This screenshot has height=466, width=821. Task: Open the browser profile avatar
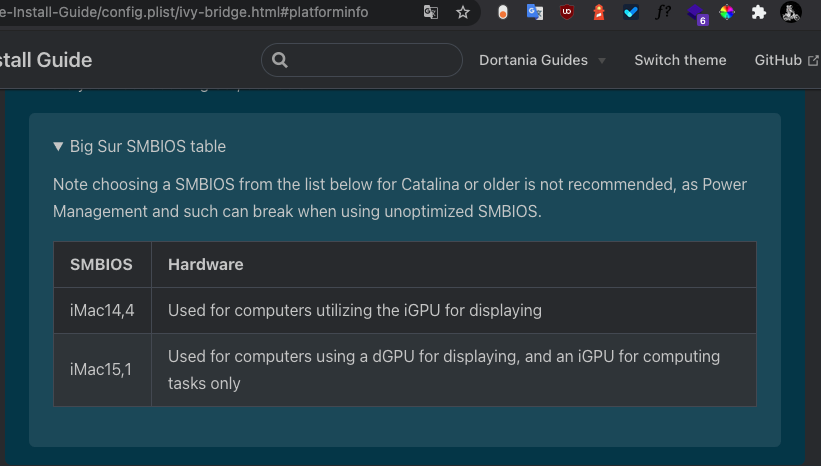(x=791, y=13)
